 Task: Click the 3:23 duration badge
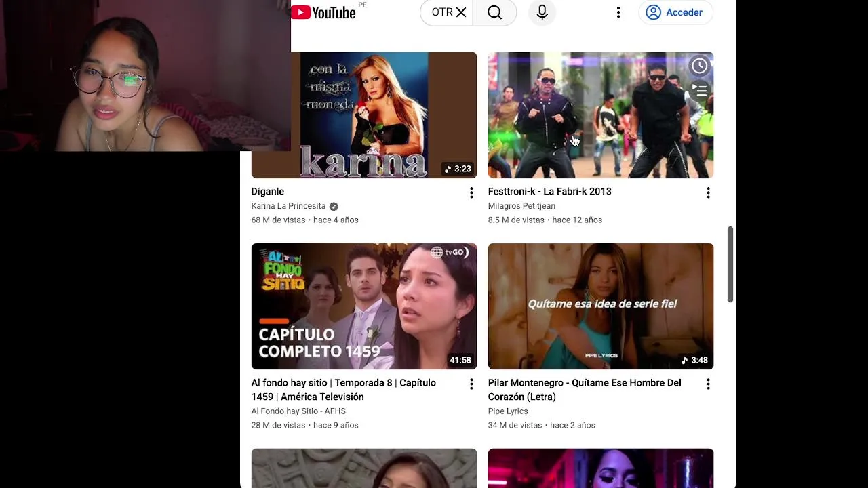[x=458, y=169]
